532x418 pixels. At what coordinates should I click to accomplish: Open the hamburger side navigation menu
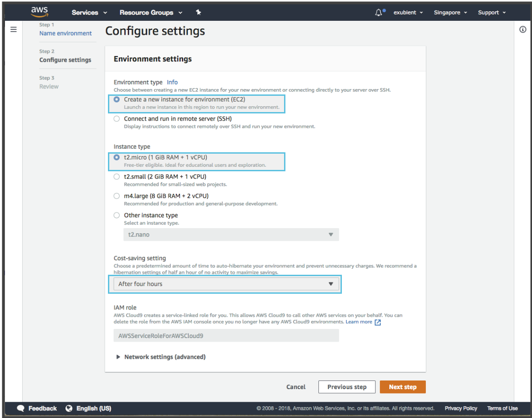[x=14, y=29]
